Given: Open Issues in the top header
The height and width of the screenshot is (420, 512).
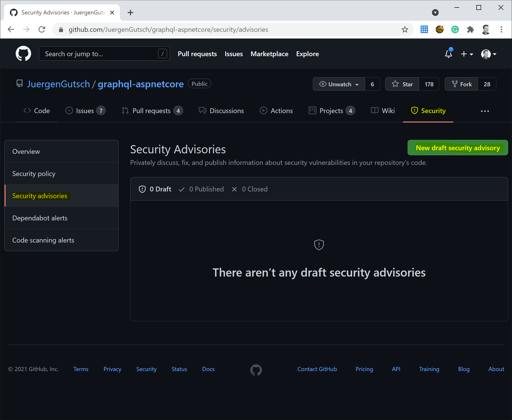Looking at the screenshot, I should [234, 54].
